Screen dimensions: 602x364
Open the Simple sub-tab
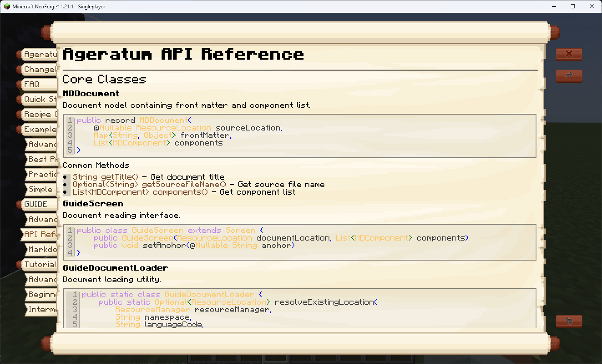click(41, 189)
